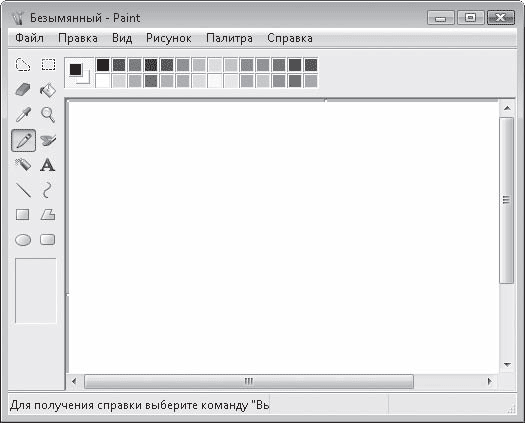Select the Free-Form Select tool
Screen dimensions: 525x423
tap(23, 64)
